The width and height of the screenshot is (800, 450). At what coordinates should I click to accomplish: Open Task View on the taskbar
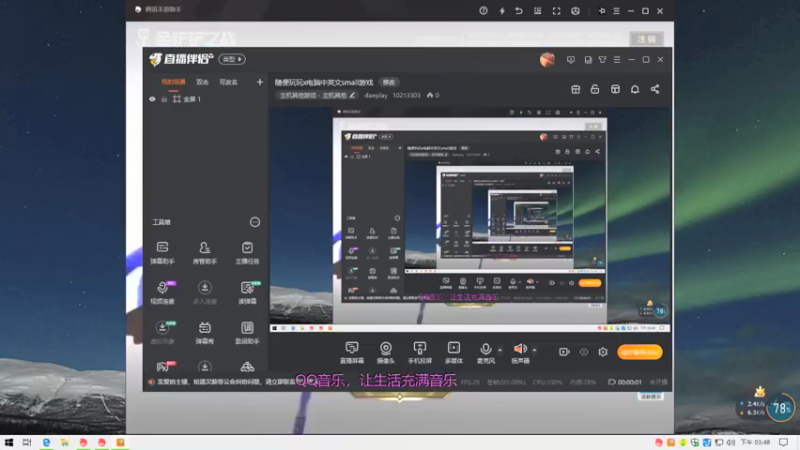click(27, 442)
